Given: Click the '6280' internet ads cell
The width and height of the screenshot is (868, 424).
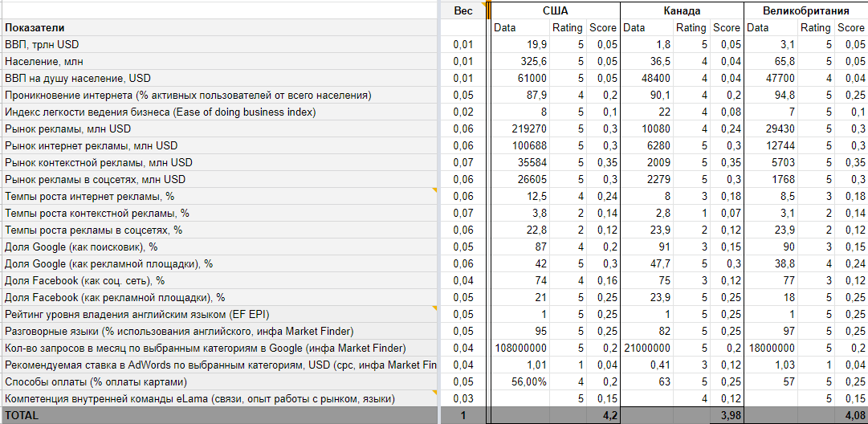Looking at the screenshot, I should pyautogui.click(x=647, y=145).
